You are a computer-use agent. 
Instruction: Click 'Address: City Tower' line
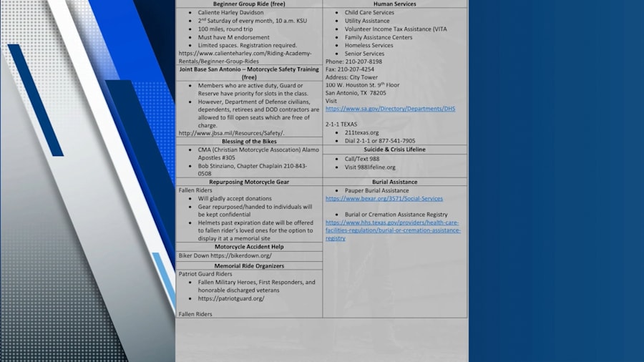(351, 77)
